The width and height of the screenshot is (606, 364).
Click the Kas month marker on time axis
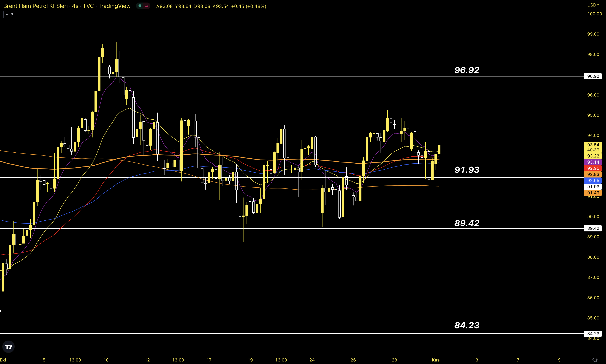pyautogui.click(x=435, y=360)
